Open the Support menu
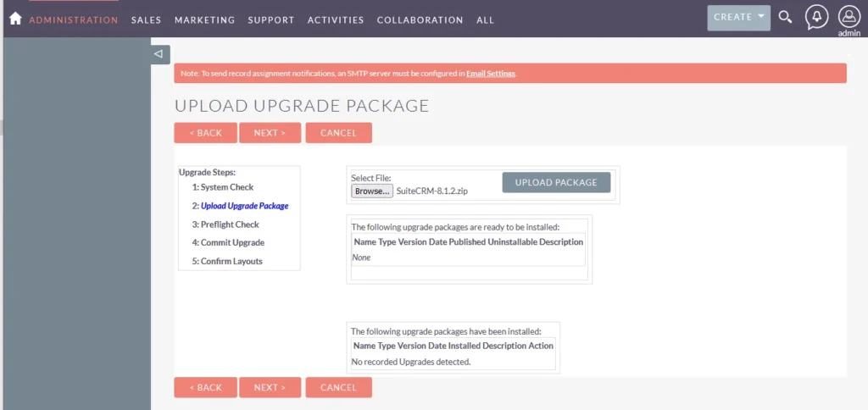 [271, 19]
